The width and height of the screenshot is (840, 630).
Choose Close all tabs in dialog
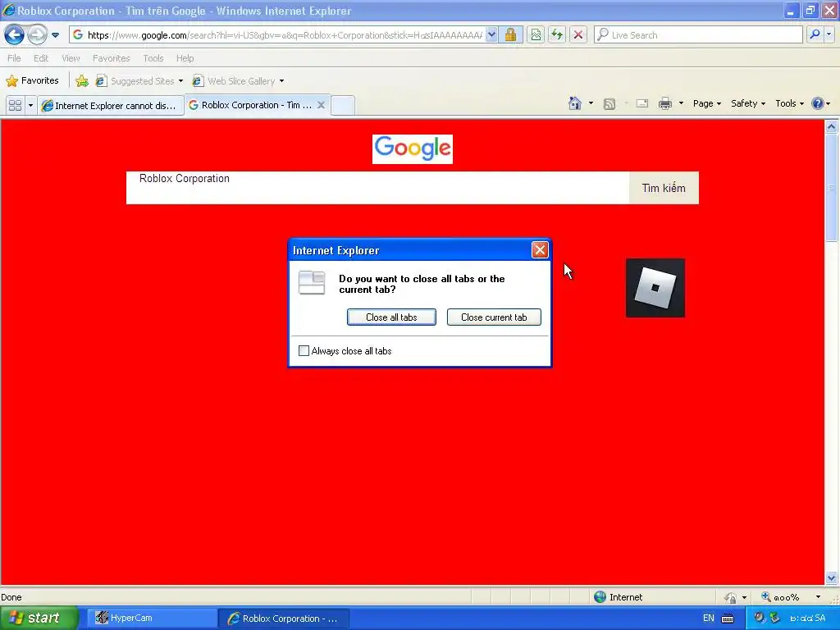(x=391, y=317)
